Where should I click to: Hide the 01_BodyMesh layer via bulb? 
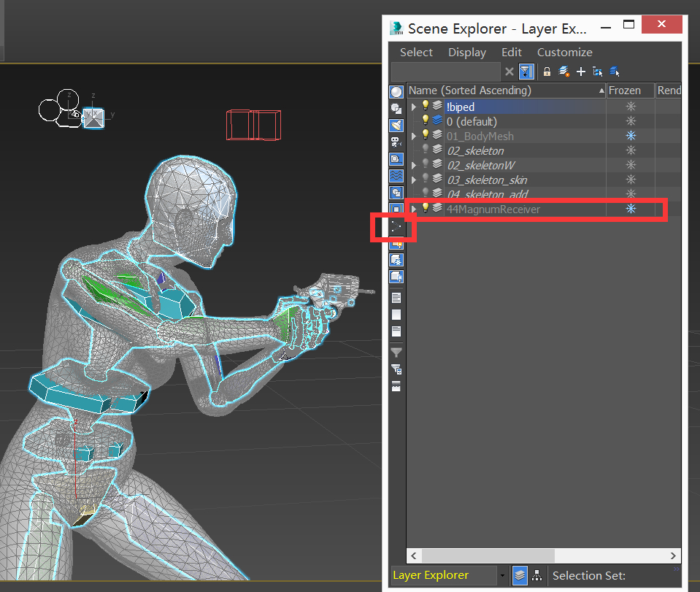coord(426,134)
